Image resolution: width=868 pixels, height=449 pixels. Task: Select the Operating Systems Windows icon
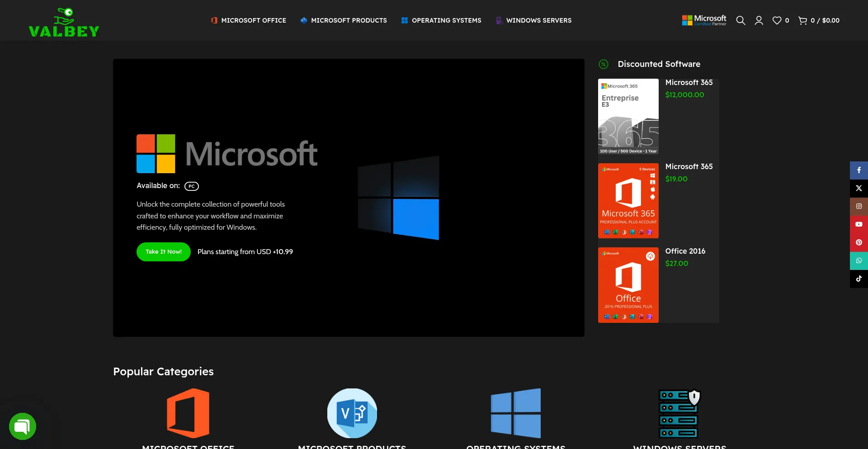click(516, 413)
